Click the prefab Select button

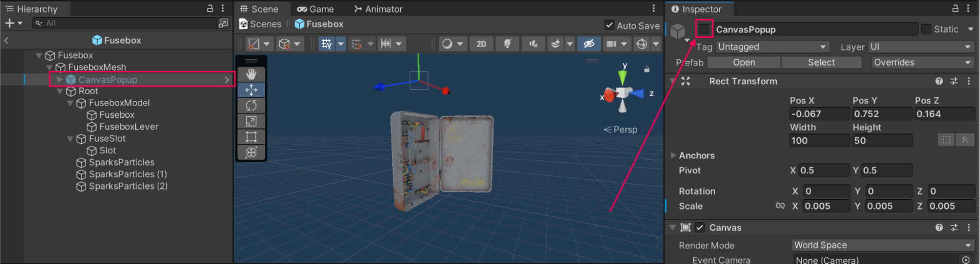(x=821, y=62)
